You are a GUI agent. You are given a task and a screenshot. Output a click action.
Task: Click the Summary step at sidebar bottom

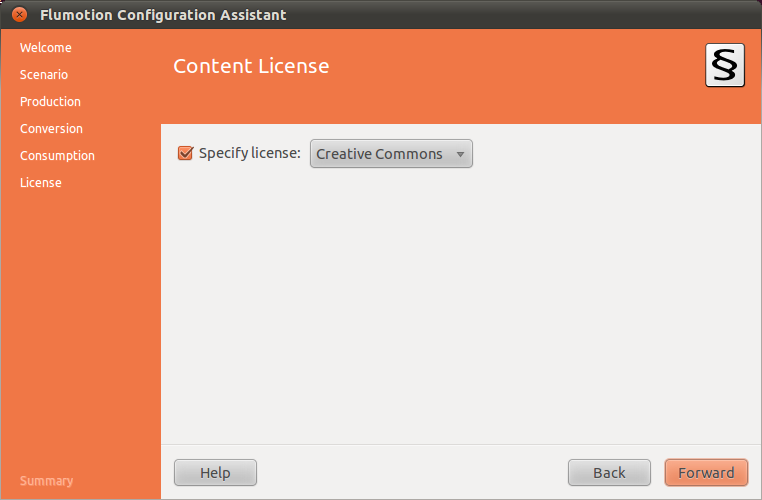click(x=46, y=481)
